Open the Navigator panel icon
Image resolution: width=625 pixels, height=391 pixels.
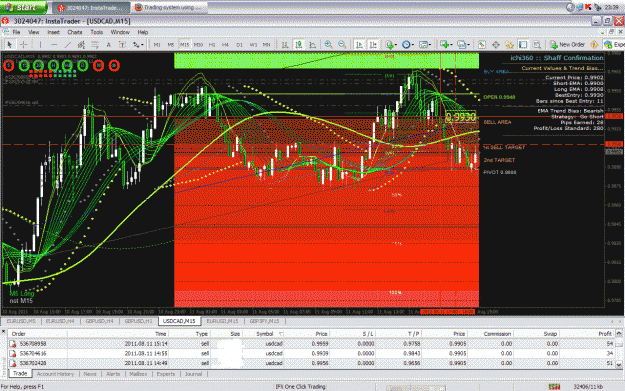[509, 45]
